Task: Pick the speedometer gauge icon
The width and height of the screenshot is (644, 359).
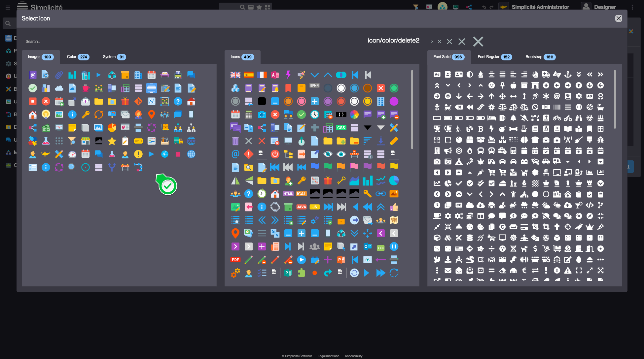Action: (x=72, y=154)
